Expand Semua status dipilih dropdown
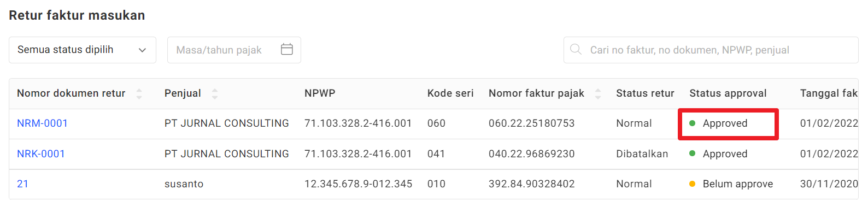This screenshot has width=868, height=207. (83, 50)
